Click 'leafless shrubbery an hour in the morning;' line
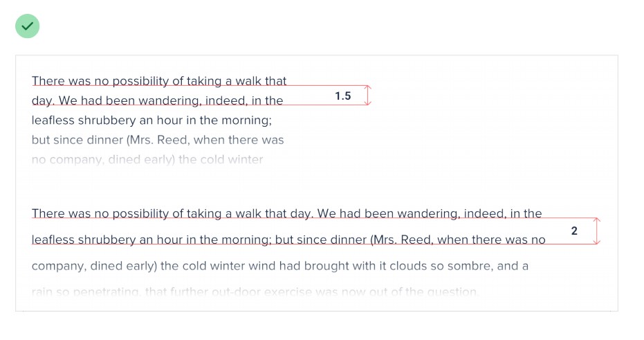 (x=151, y=120)
